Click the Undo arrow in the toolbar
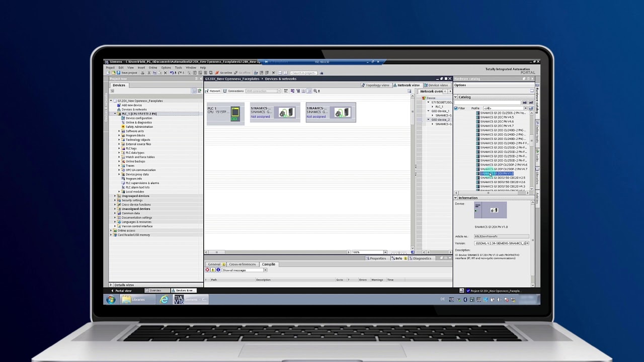Screen dimensions: 644x362 click(172, 73)
